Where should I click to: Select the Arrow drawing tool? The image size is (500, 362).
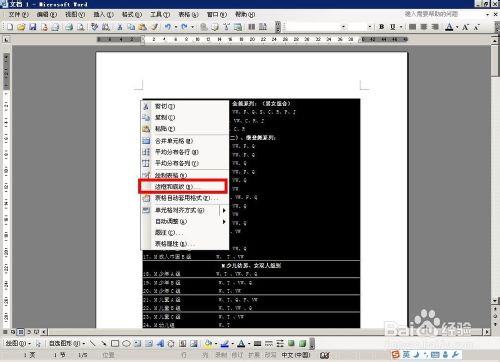[104, 343]
